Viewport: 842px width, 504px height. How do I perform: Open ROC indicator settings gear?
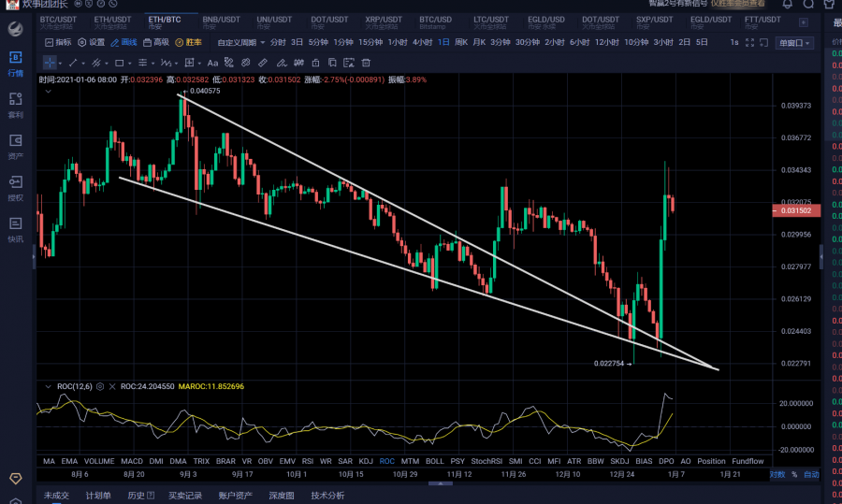coord(100,386)
